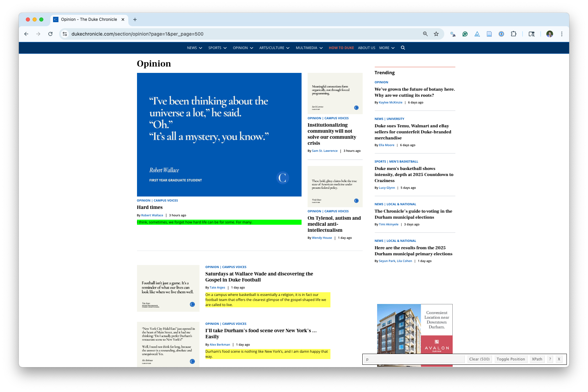
Task: Open the Chrome extensions puzzle icon
Action: coord(513,34)
